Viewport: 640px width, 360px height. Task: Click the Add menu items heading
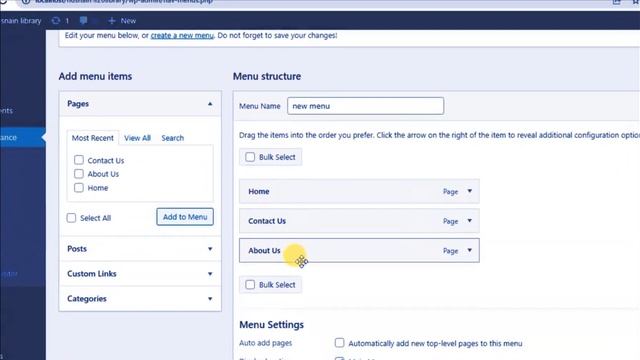coord(95,76)
